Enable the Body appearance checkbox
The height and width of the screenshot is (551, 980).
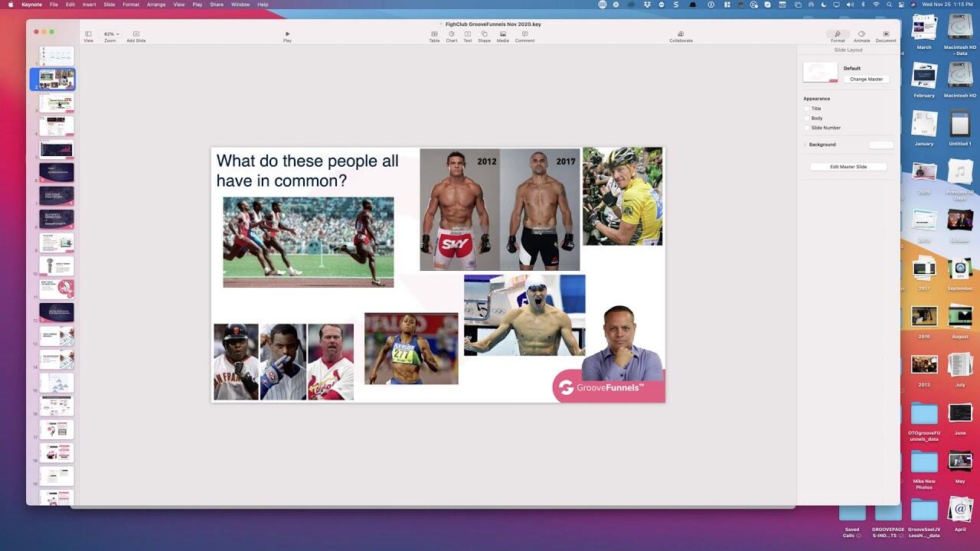[806, 118]
